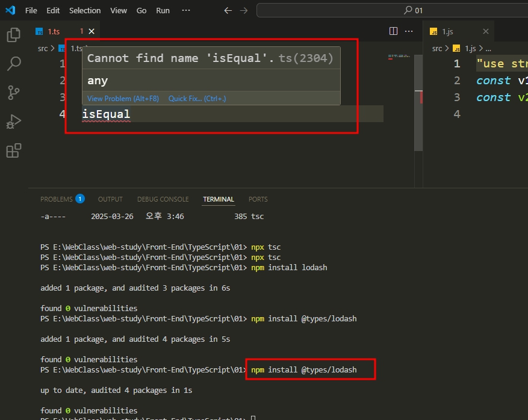
Task: Click the command center search box
Action: click(393, 10)
